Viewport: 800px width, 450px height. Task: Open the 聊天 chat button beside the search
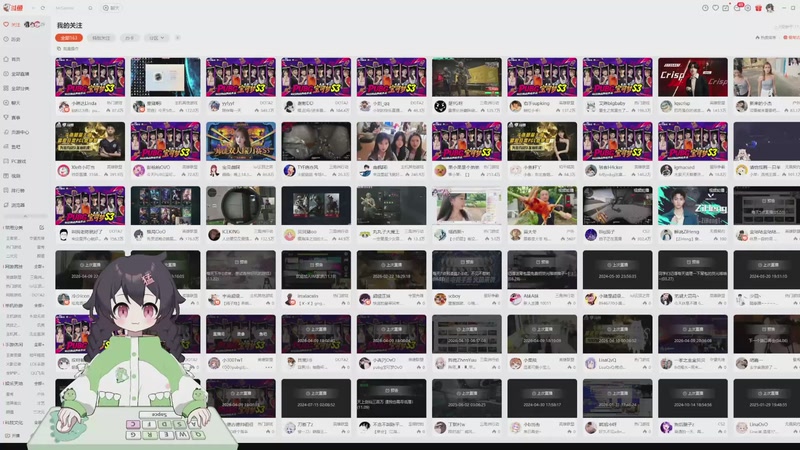pyautogui.click(x=111, y=8)
